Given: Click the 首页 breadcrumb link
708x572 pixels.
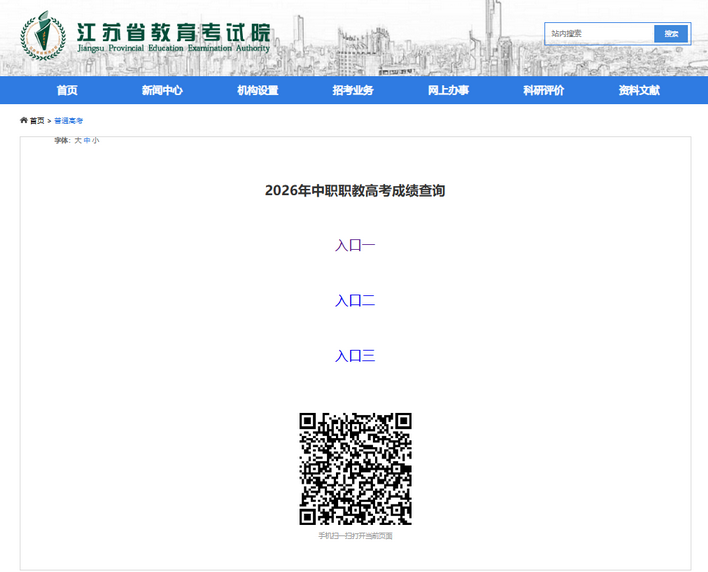Looking at the screenshot, I should (37, 121).
